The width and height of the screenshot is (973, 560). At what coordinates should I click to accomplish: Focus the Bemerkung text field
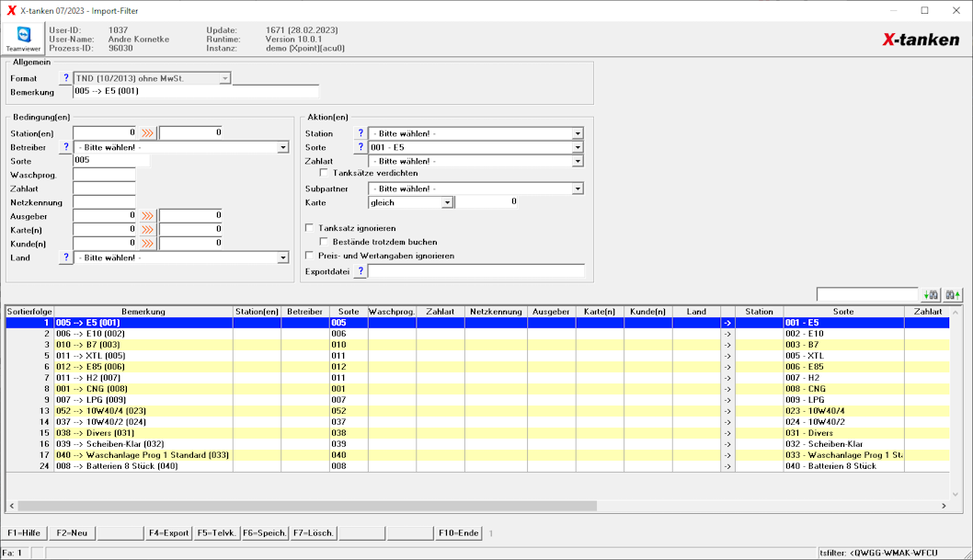[196, 91]
